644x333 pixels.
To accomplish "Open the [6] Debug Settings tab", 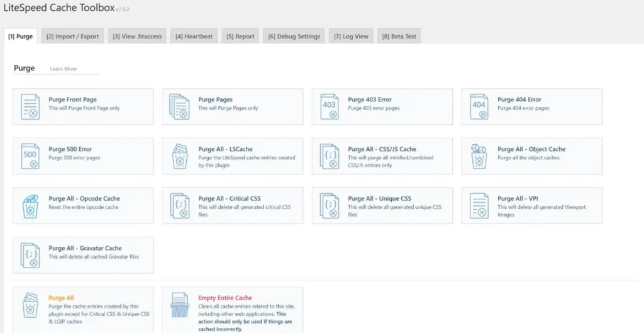I will point(294,36).
